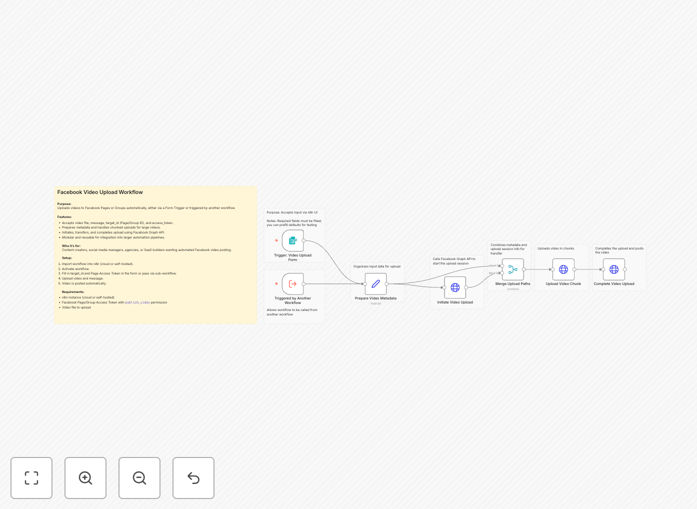Click the zoom in magnifier button

[x=85, y=478]
